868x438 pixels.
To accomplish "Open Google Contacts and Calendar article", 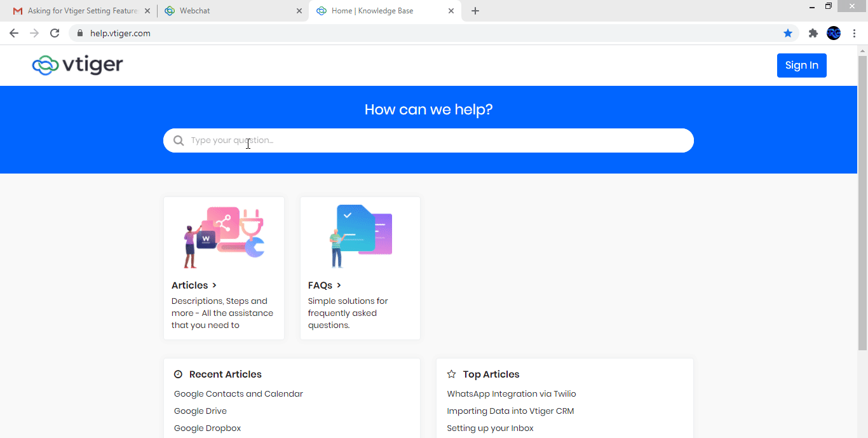I will click(238, 394).
